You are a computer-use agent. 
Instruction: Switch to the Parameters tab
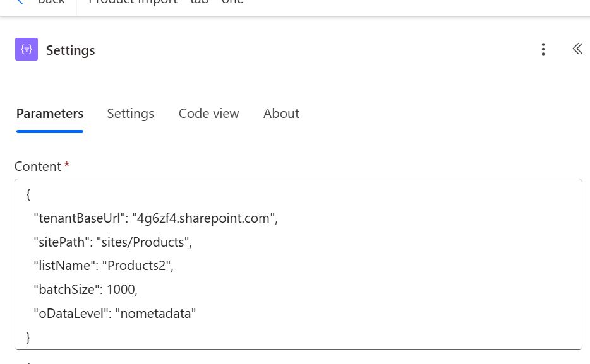click(x=50, y=114)
